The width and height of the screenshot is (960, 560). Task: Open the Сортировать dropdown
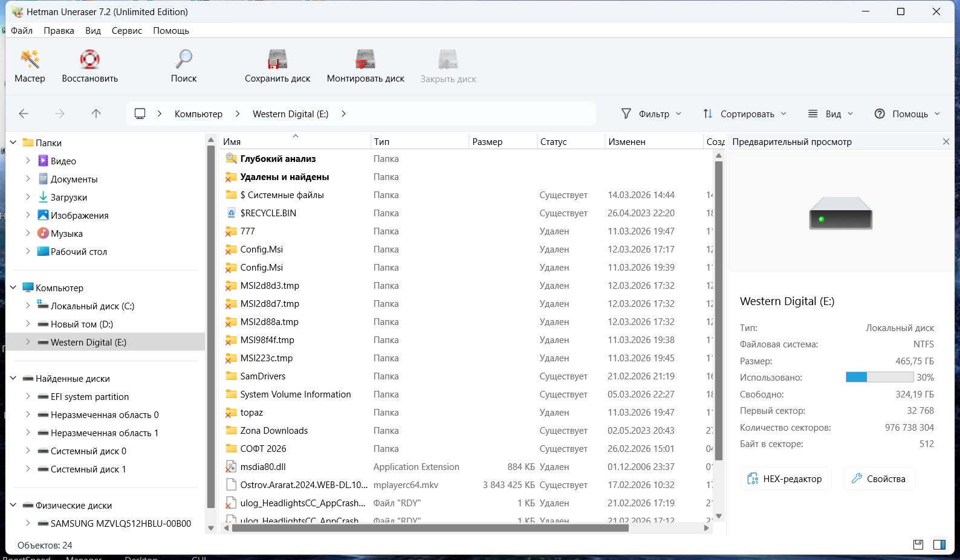(744, 114)
